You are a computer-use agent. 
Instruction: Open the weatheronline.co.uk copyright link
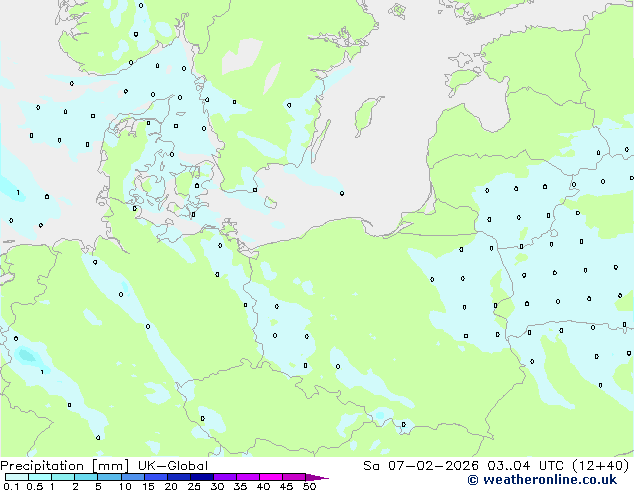tap(542, 480)
